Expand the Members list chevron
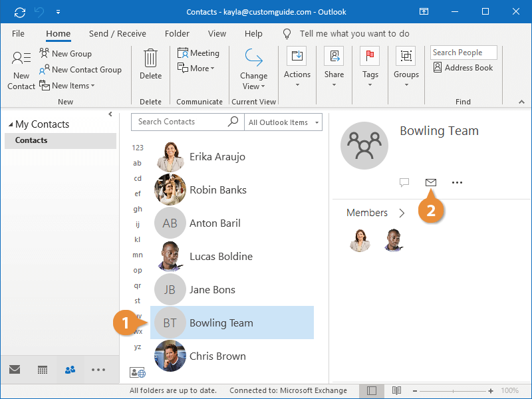This screenshot has height=399, width=532. click(402, 213)
